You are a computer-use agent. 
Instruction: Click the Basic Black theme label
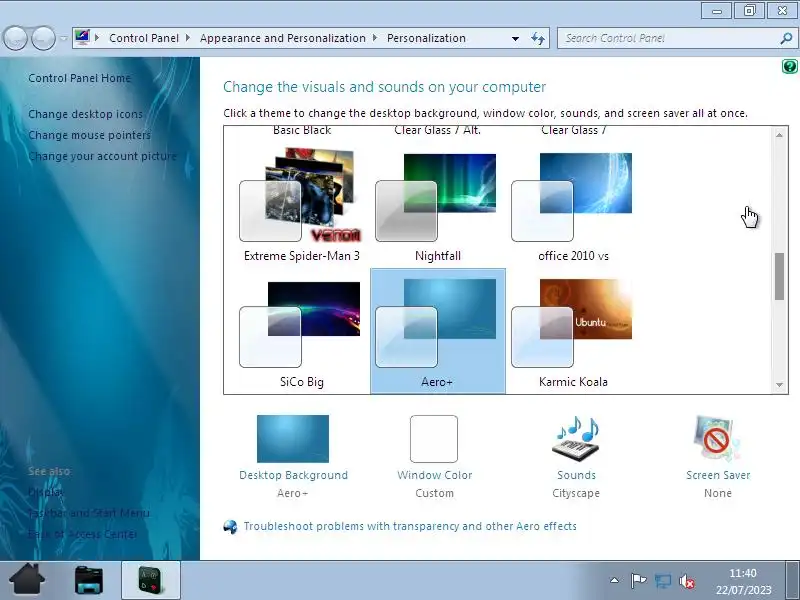302,130
